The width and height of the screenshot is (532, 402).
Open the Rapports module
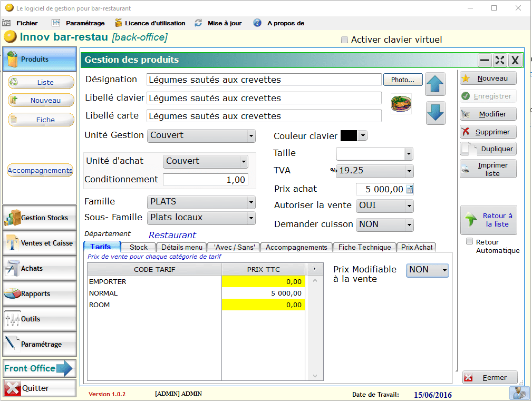click(x=39, y=293)
